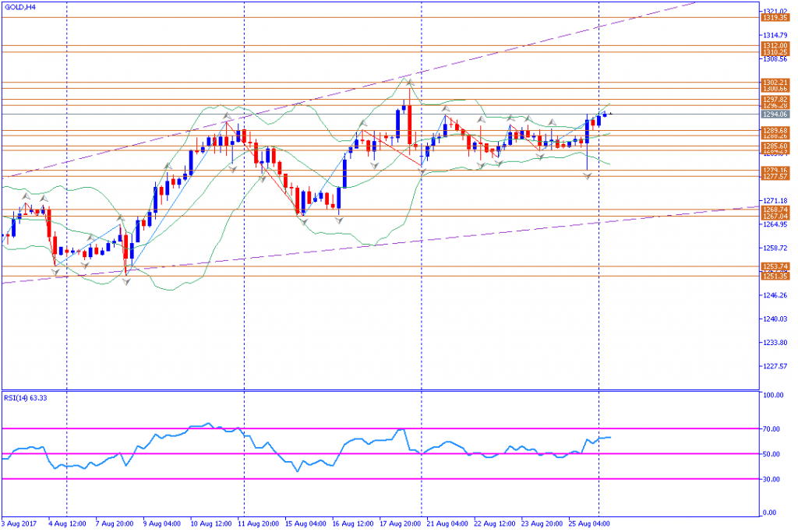Click the down fractal arrow below the 25 Aug long wick

pos(588,176)
